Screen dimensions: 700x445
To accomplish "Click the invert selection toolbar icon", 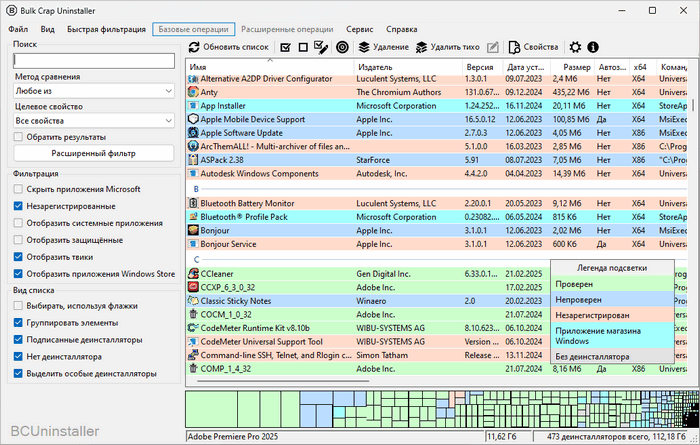I will [321, 47].
